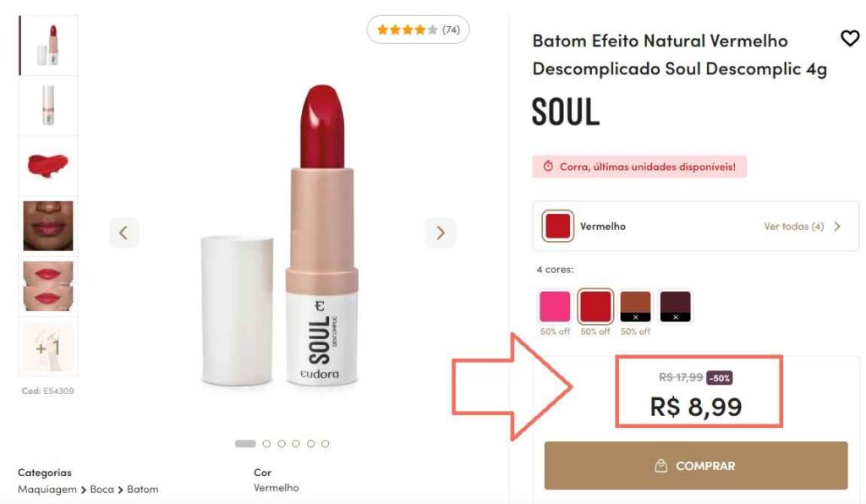Click the fourth star in the rating

[419, 29]
